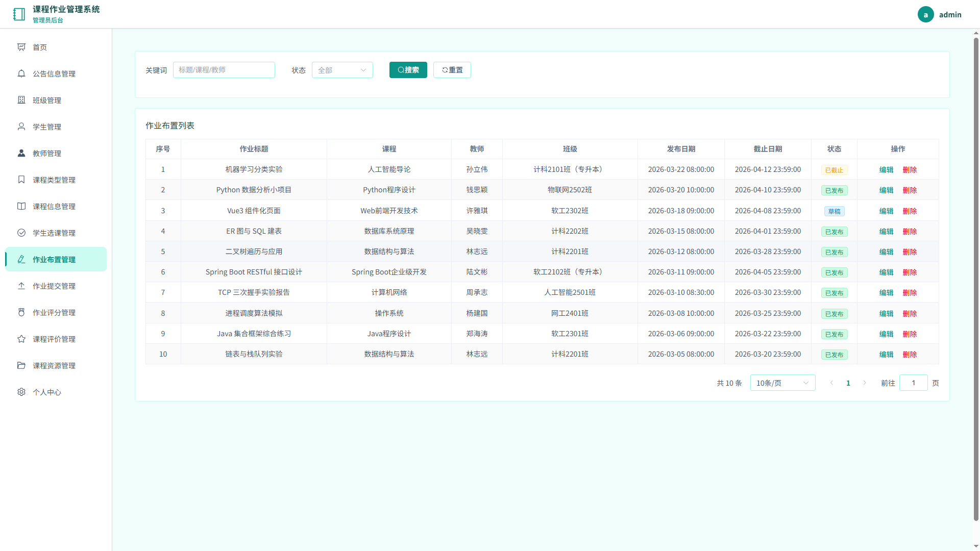This screenshot has width=980, height=551.
Task: Edit the ER 图与 SQL 建表 row
Action: [x=886, y=231]
